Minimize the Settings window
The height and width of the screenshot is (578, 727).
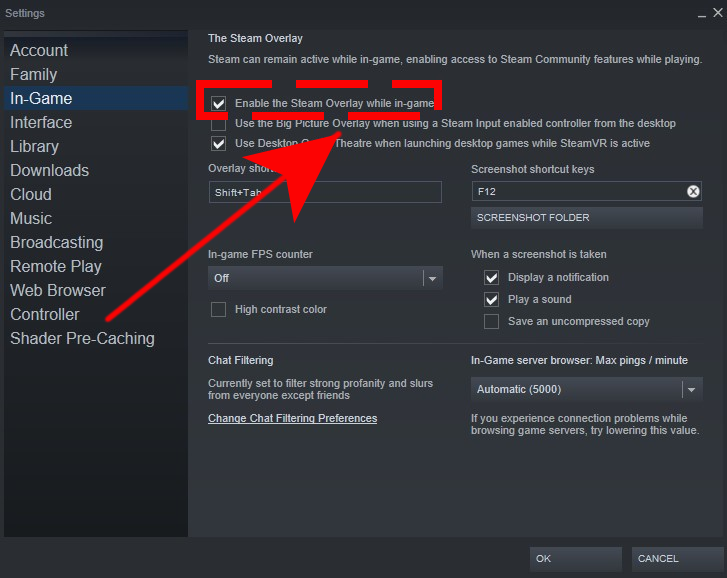[702, 14]
